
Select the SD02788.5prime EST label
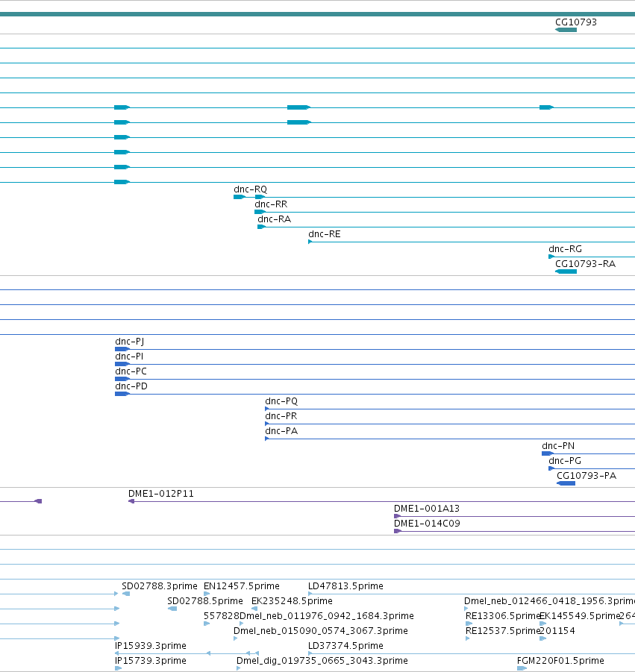[205, 601]
